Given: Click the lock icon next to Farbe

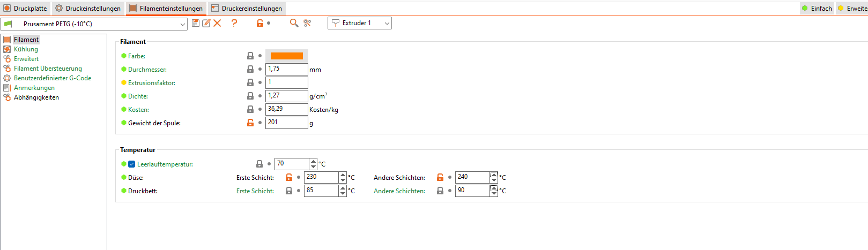Looking at the screenshot, I should (x=250, y=56).
